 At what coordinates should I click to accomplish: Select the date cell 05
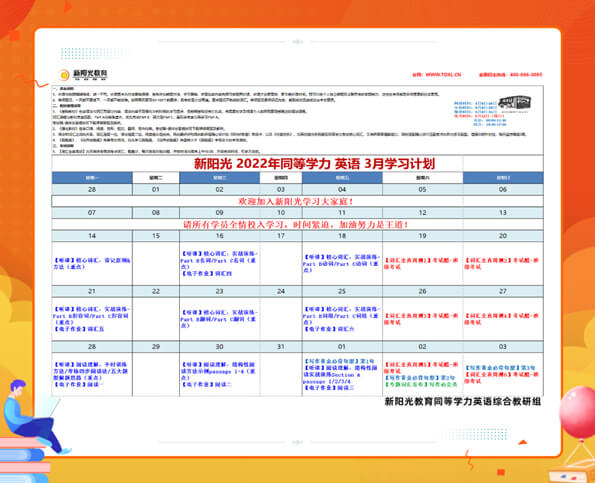[x=422, y=189]
